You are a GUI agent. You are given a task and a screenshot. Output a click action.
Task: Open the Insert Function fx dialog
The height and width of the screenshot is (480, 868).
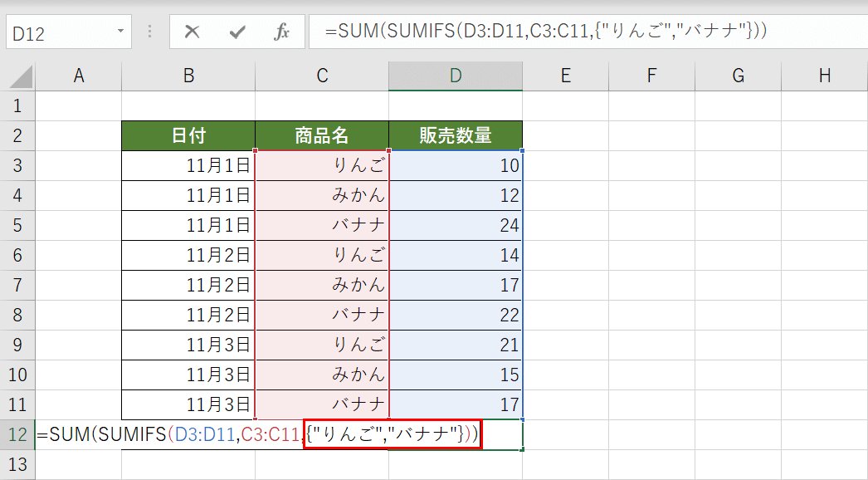tap(282, 32)
